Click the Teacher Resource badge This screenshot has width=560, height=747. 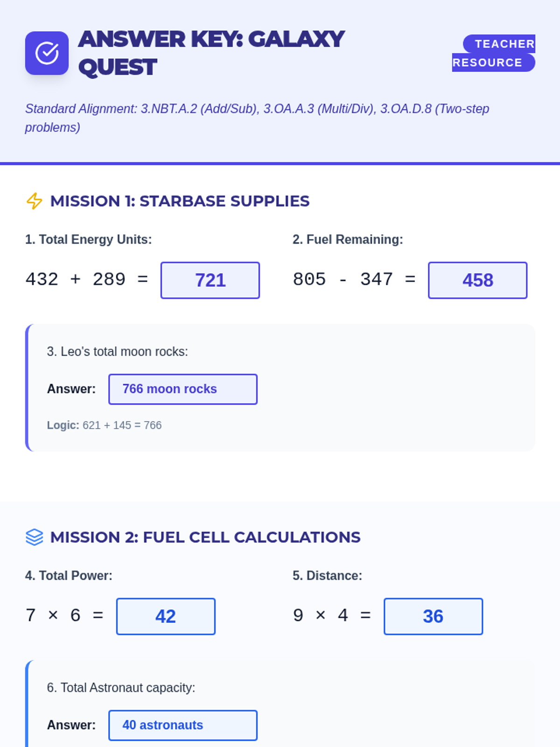click(493, 53)
